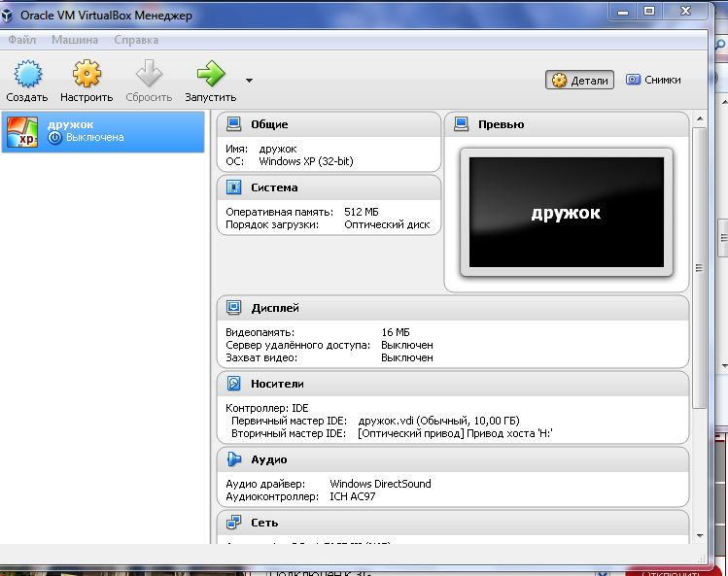Screen dimensions: 728x576
Task: Maximize the VirtualBox Manager window
Action: click(649, 11)
